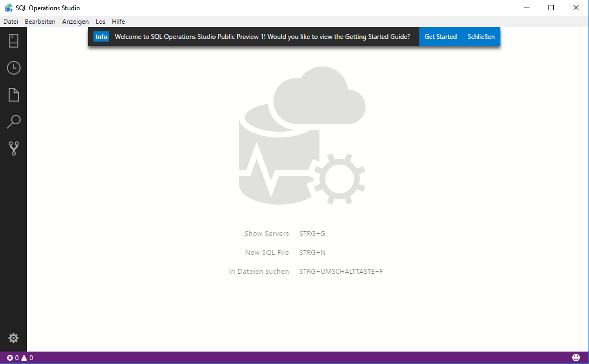Click Get Started in the notification bar
Viewport: 589px width, 364px height.
[x=440, y=36]
